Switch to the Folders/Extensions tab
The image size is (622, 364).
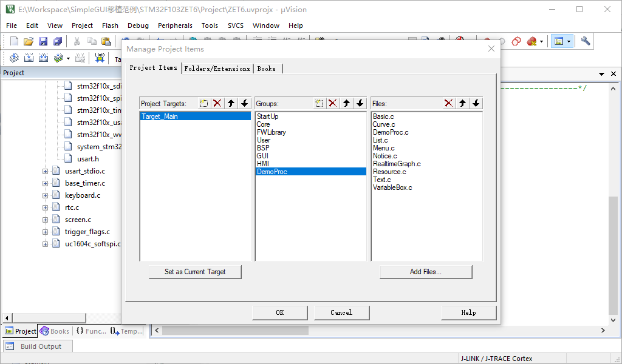pyautogui.click(x=217, y=69)
